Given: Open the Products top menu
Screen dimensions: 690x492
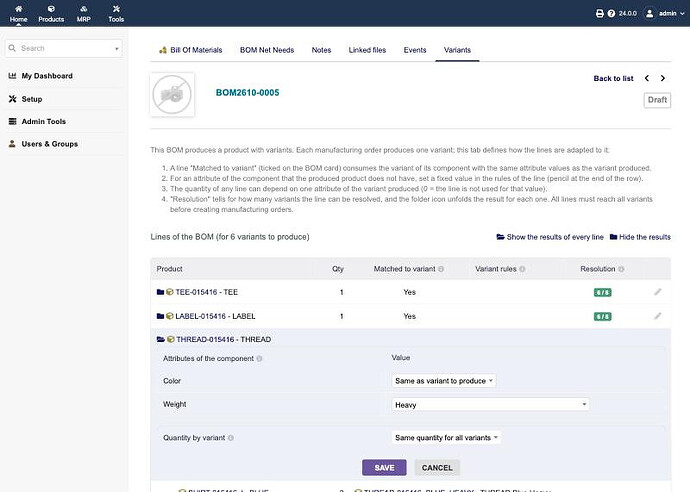Looking at the screenshot, I should point(51,14).
